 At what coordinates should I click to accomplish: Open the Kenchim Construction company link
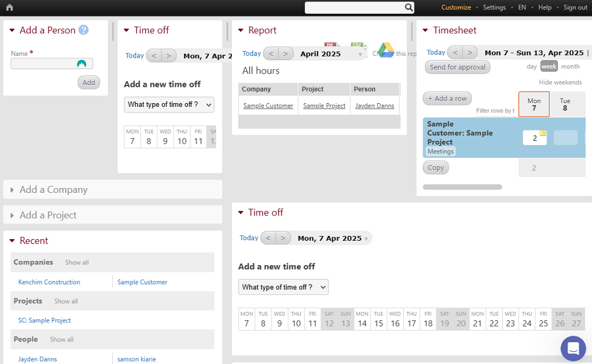(49, 282)
